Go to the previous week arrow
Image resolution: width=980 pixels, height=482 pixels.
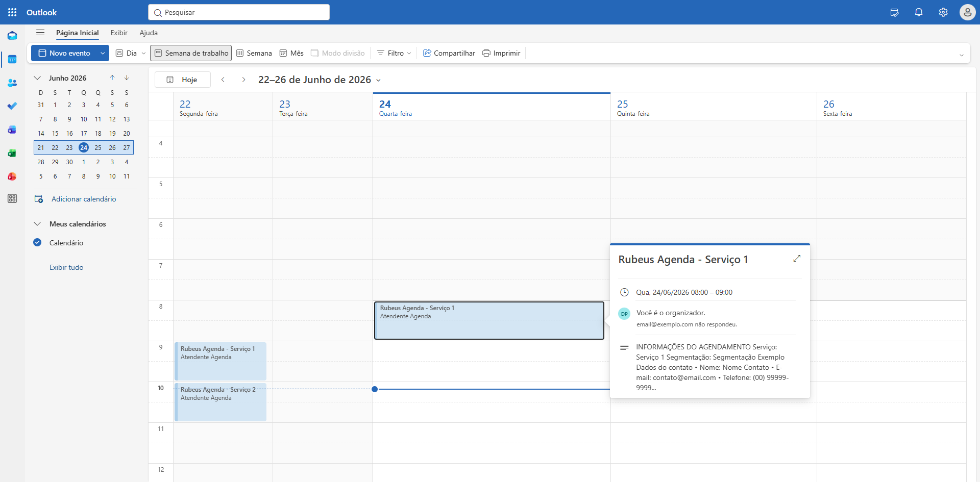tap(223, 80)
